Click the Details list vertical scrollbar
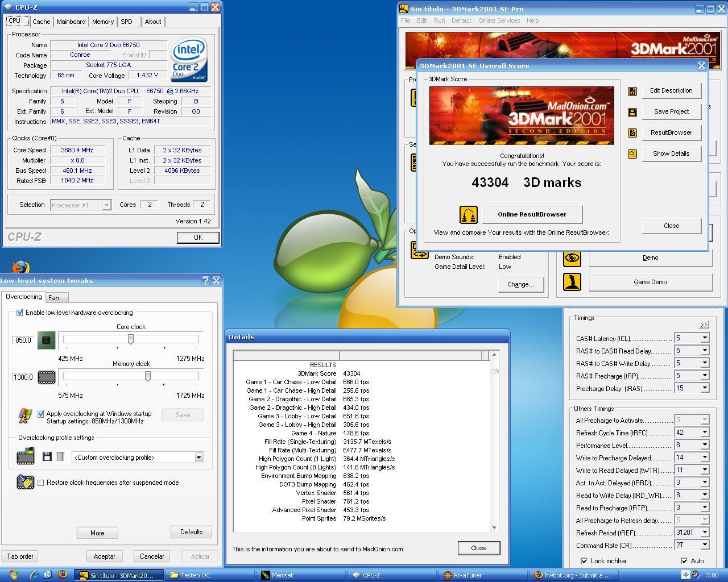728x582 pixels. (x=494, y=441)
